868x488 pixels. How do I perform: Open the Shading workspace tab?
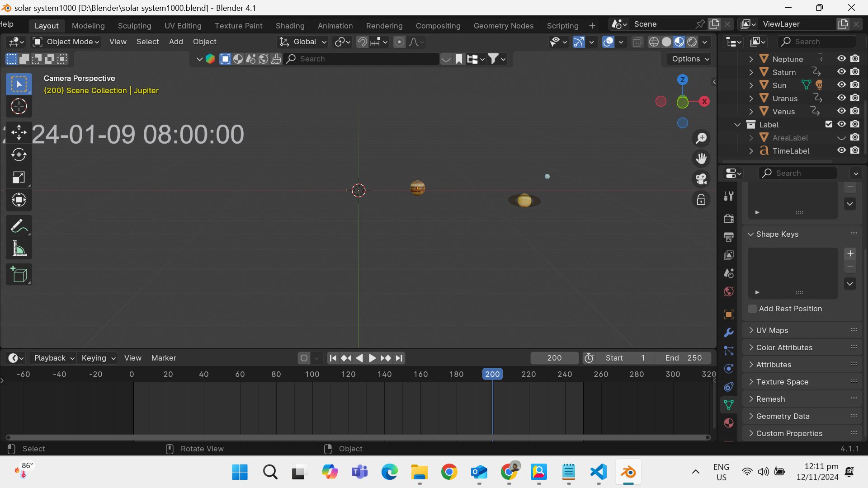(290, 25)
